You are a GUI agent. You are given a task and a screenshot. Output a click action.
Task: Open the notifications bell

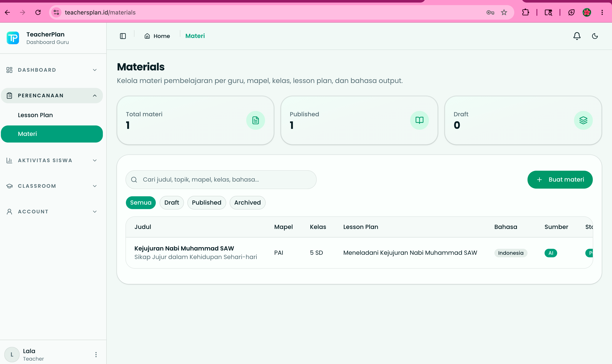(577, 36)
